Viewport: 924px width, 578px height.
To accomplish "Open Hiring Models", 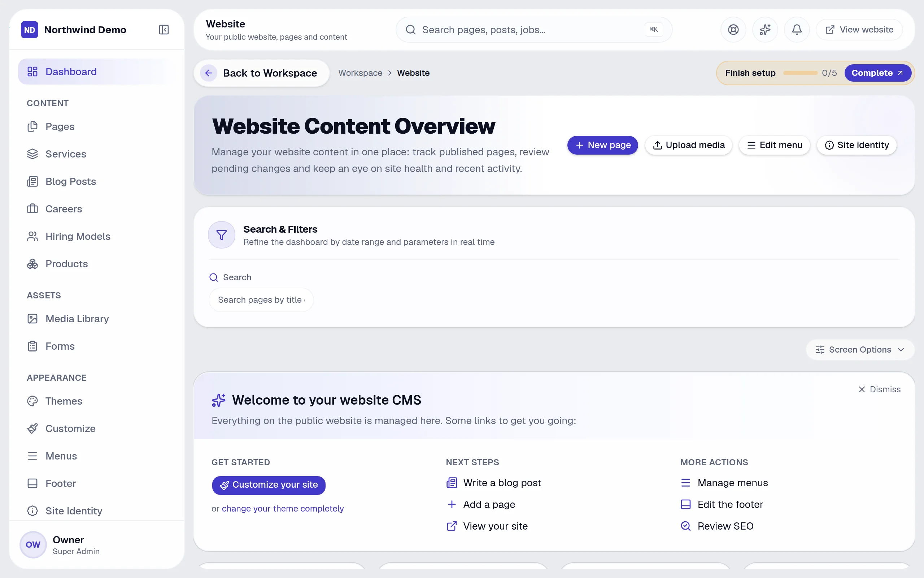I will (97, 236).
